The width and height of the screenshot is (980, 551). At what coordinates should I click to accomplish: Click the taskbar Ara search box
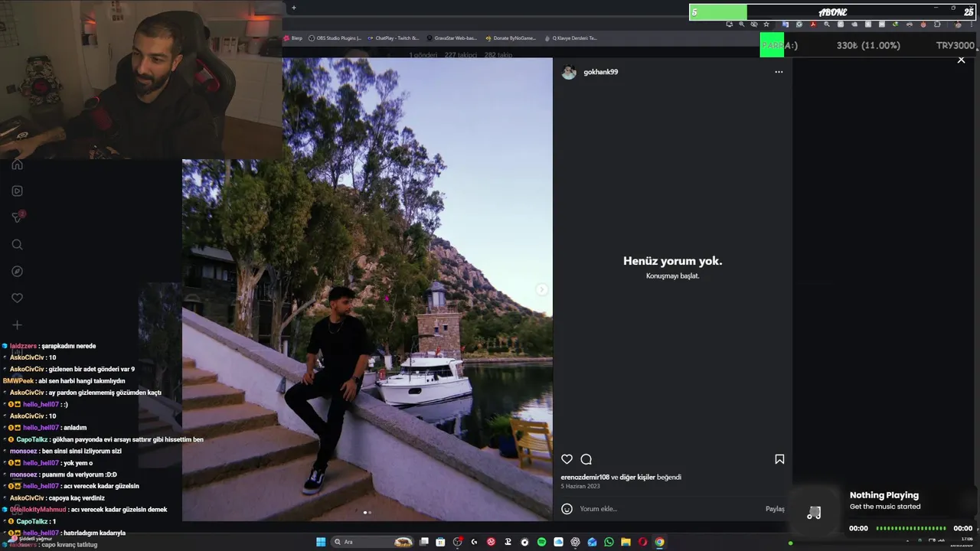coord(372,542)
